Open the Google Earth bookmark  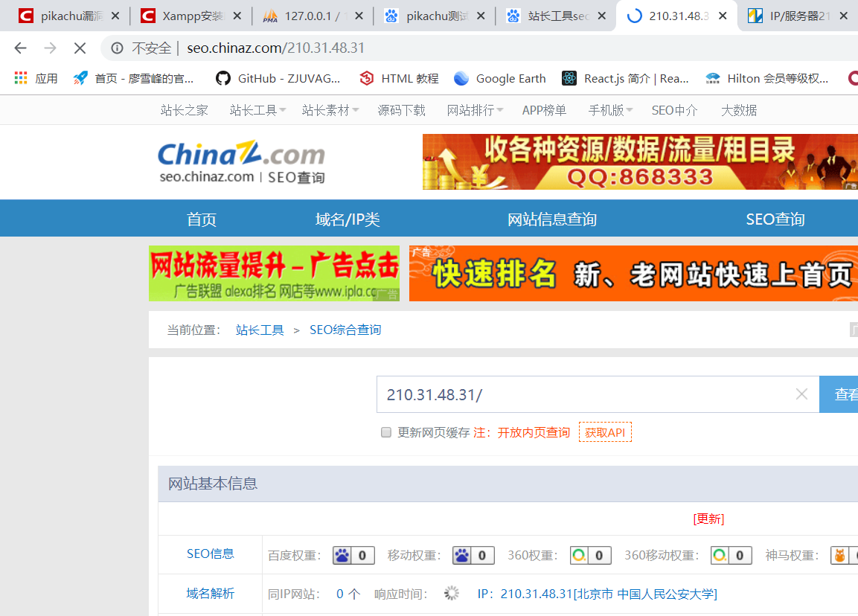click(500, 78)
